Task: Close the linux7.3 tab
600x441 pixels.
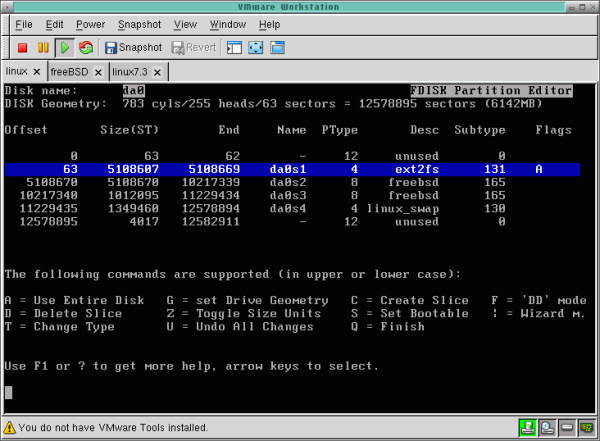Action: (x=157, y=72)
